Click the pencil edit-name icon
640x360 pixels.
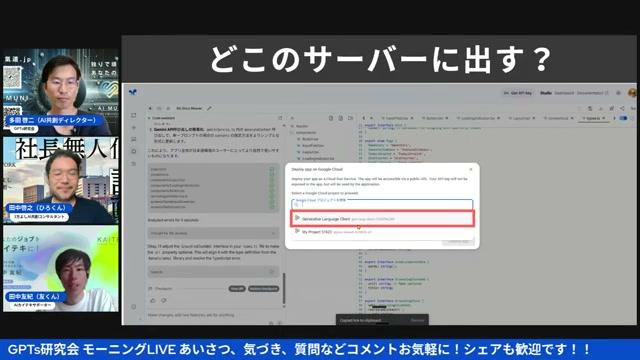coord(209,109)
